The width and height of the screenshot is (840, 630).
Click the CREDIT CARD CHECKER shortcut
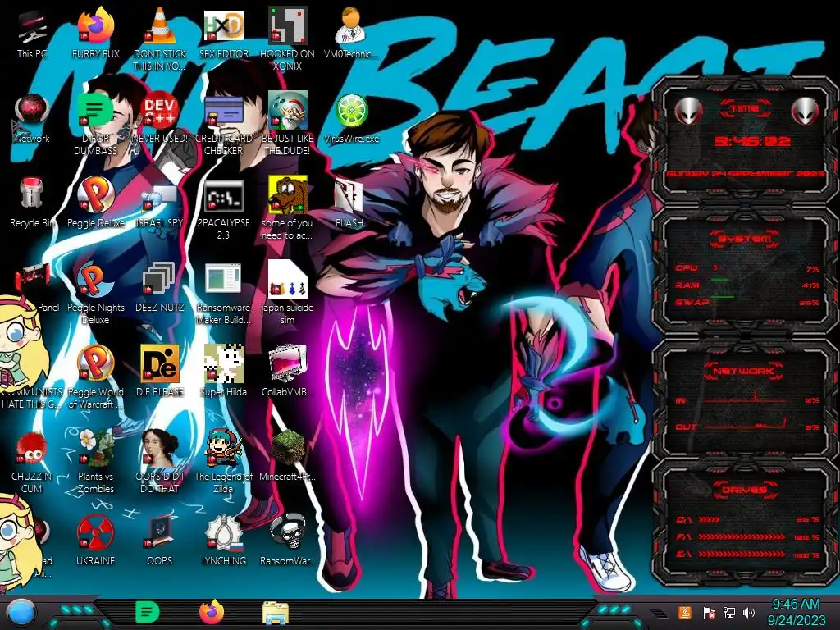click(x=223, y=125)
